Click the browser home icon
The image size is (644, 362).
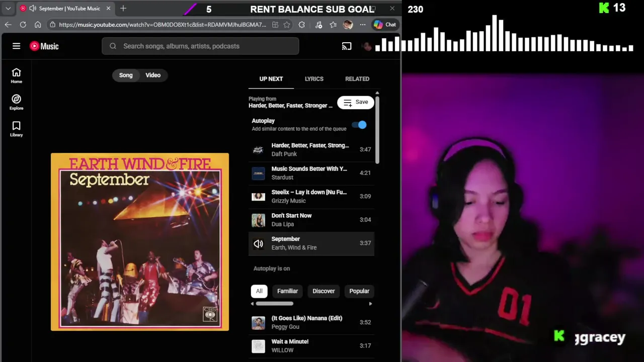pyautogui.click(x=38, y=25)
